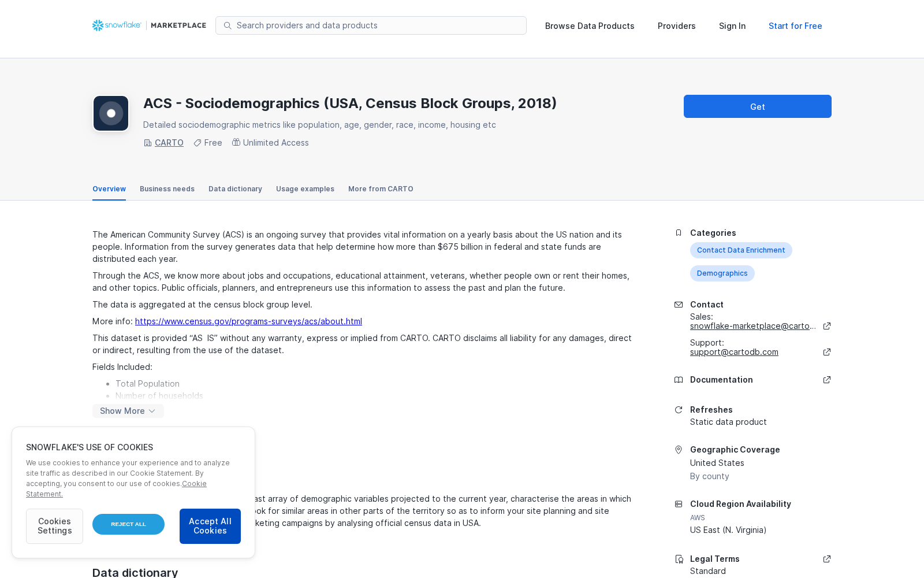Open the sales email external link icon
The image size is (924, 578).
827,326
